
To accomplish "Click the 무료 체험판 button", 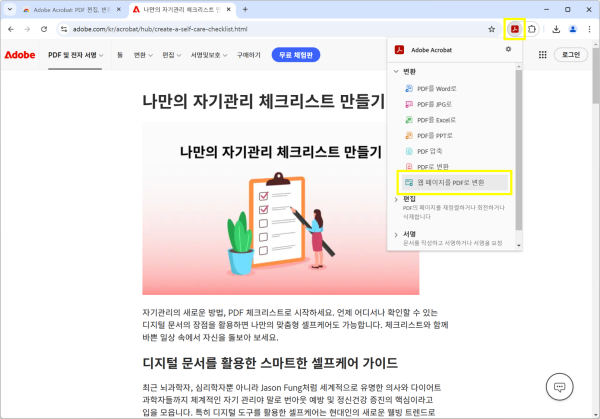I will (296, 55).
